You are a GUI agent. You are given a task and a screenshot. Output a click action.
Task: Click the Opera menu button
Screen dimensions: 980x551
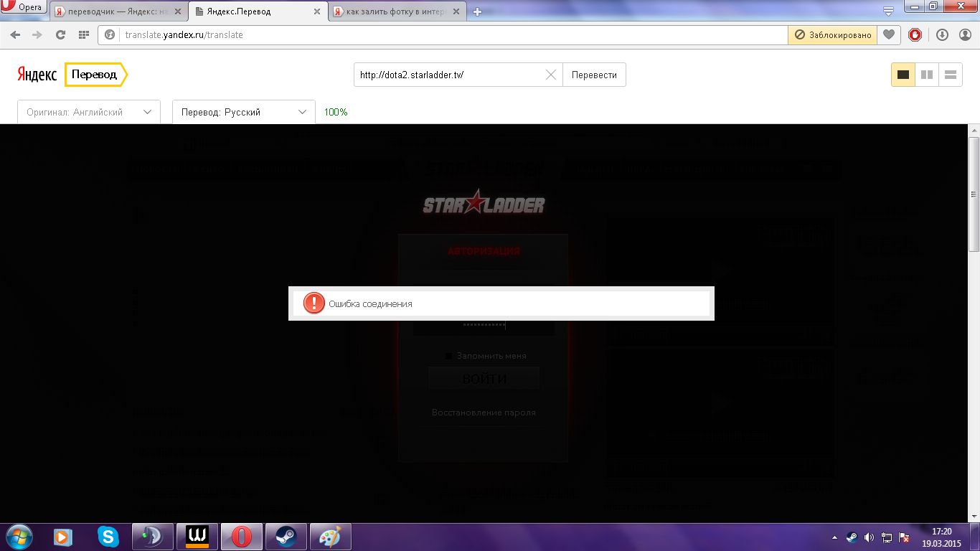pyautogui.click(x=24, y=7)
